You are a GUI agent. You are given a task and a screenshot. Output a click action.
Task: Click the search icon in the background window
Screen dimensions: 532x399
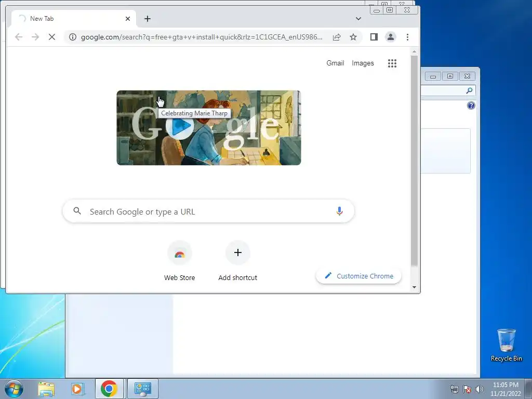(x=469, y=90)
